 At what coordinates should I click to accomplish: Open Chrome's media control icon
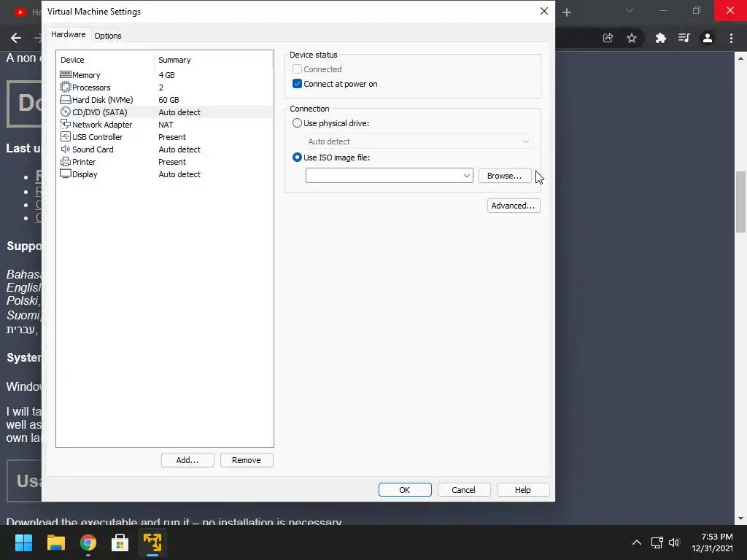click(684, 38)
